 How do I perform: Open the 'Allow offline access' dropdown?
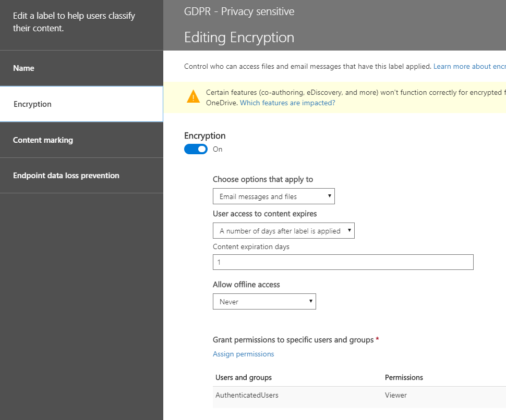[x=264, y=301]
